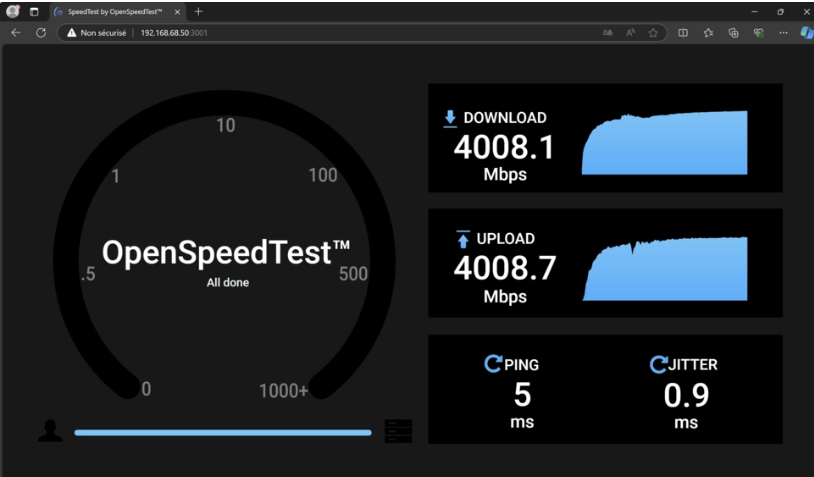Click the OpenSpeedTest title in the gauge
Viewport: 814px width, 477px height.
[x=226, y=254]
